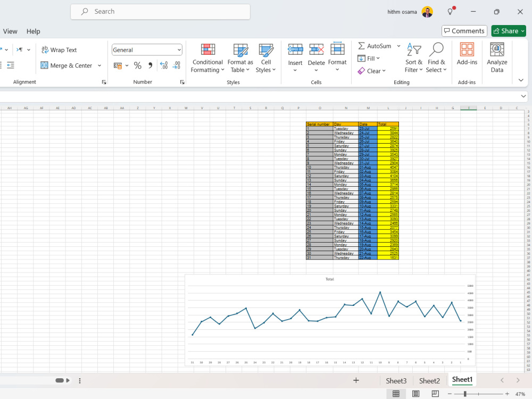Screen dimensions: 532x399
Task: Click the 47% zoom level
Action: 520,394
